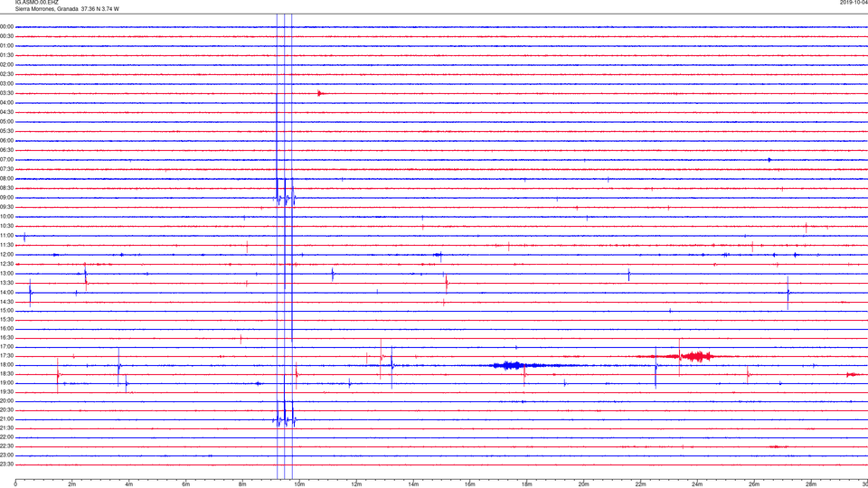Select the 23:00 time row label
868x488 pixels.
point(6,455)
